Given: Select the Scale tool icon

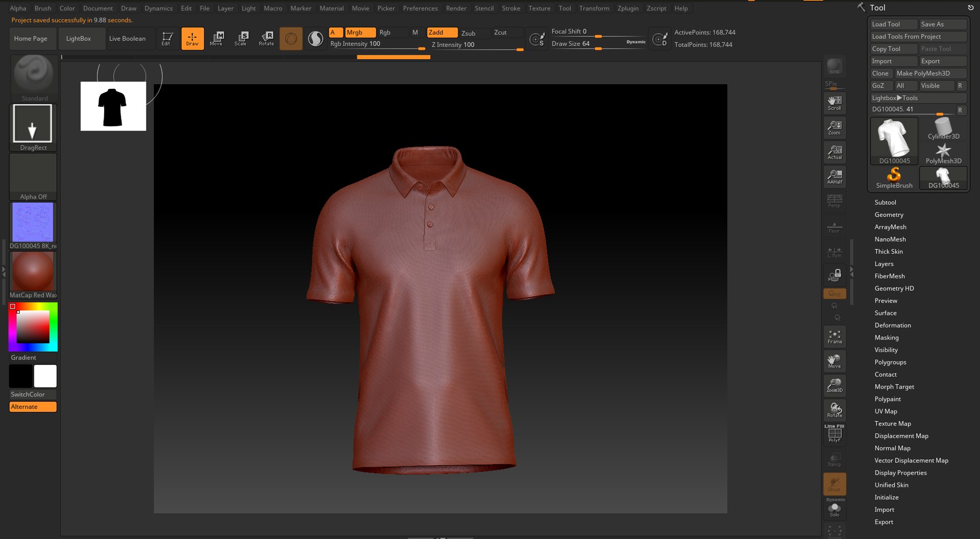Looking at the screenshot, I should click(x=241, y=39).
